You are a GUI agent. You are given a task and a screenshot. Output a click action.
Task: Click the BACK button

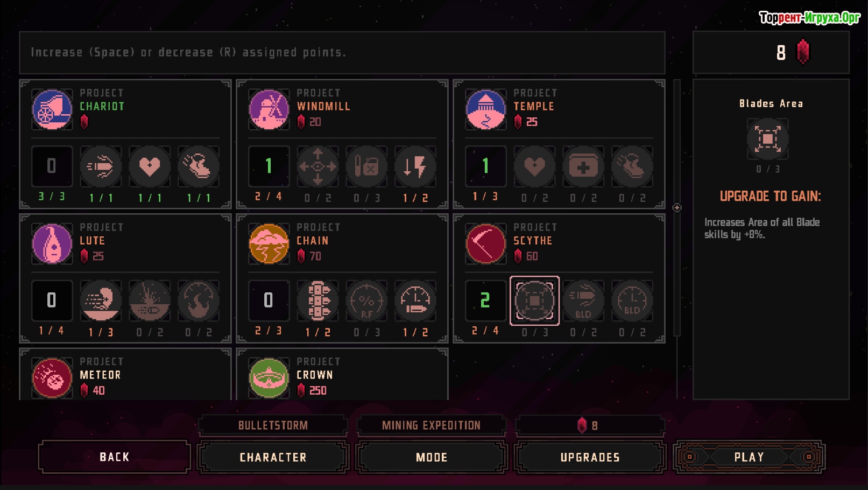pyautogui.click(x=115, y=457)
